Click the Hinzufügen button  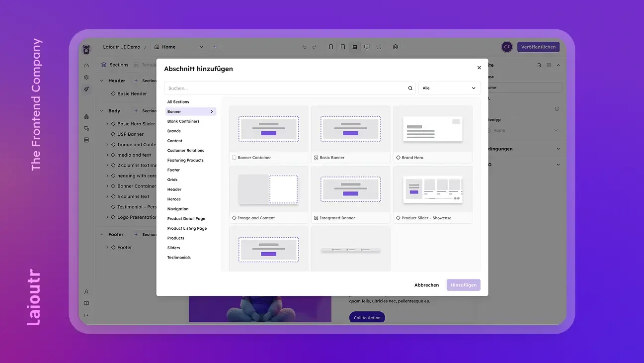coord(463,285)
